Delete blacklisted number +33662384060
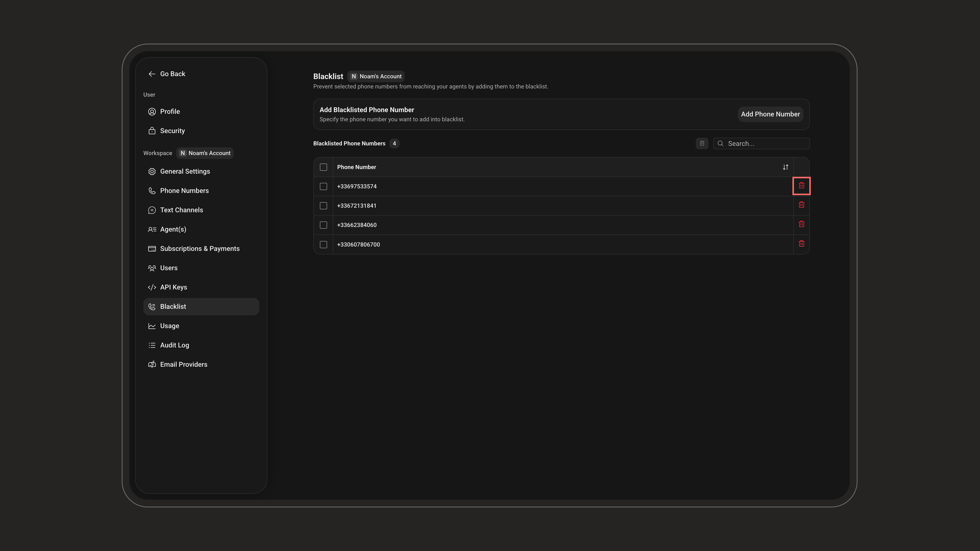Image resolution: width=980 pixels, height=551 pixels. pyautogui.click(x=801, y=224)
